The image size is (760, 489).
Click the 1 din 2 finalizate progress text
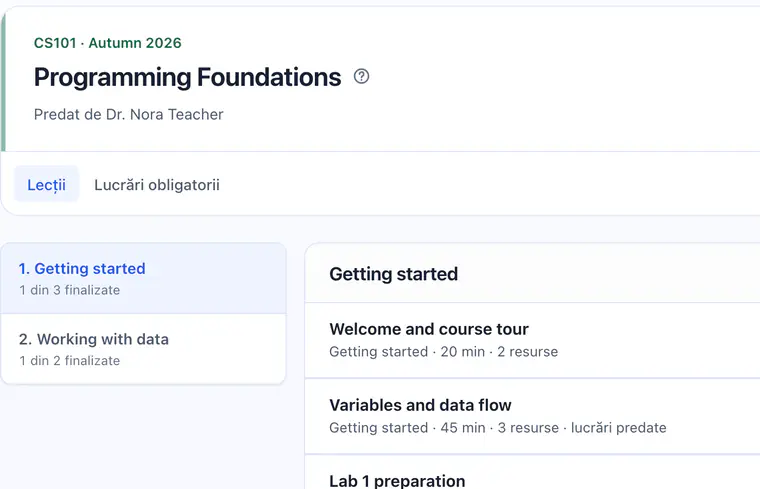tap(69, 361)
